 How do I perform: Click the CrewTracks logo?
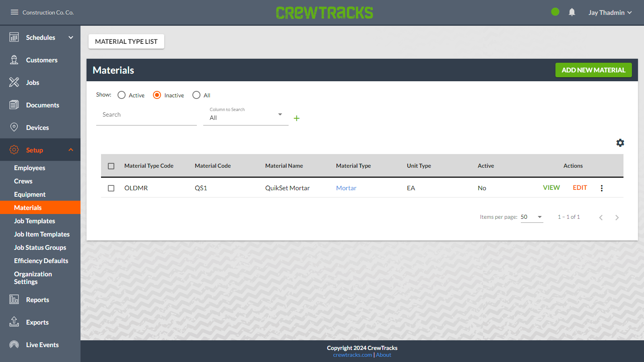tap(324, 12)
